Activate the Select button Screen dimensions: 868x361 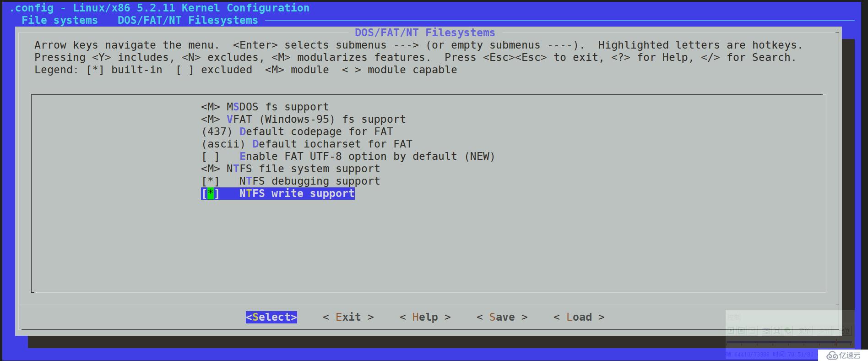(271, 317)
